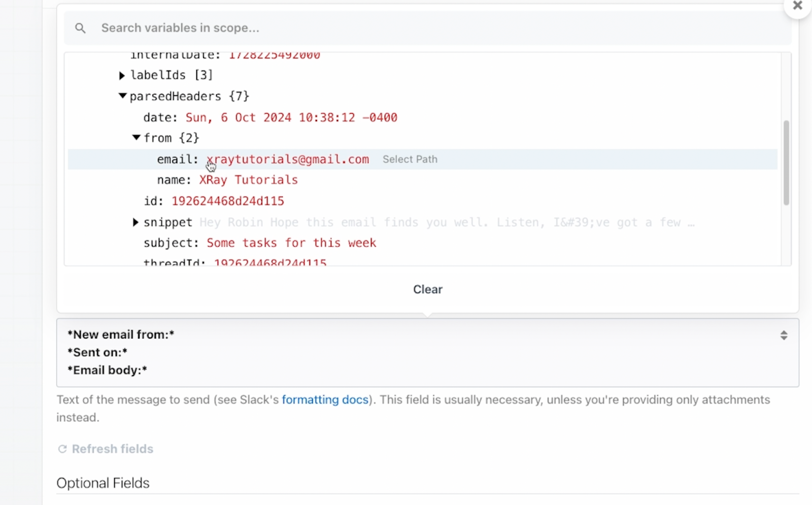Click the Clear button
The image size is (812, 505).
[x=428, y=289]
